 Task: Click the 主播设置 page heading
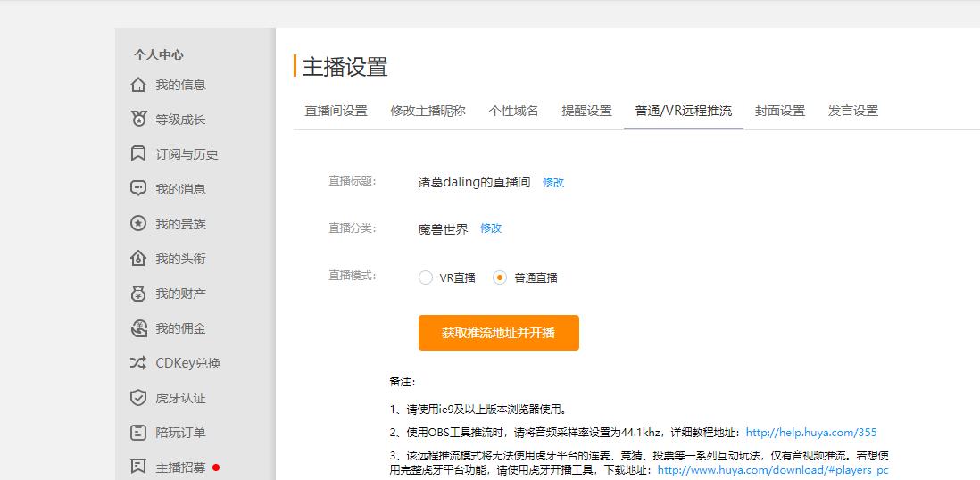pyautogui.click(x=345, y=67)
